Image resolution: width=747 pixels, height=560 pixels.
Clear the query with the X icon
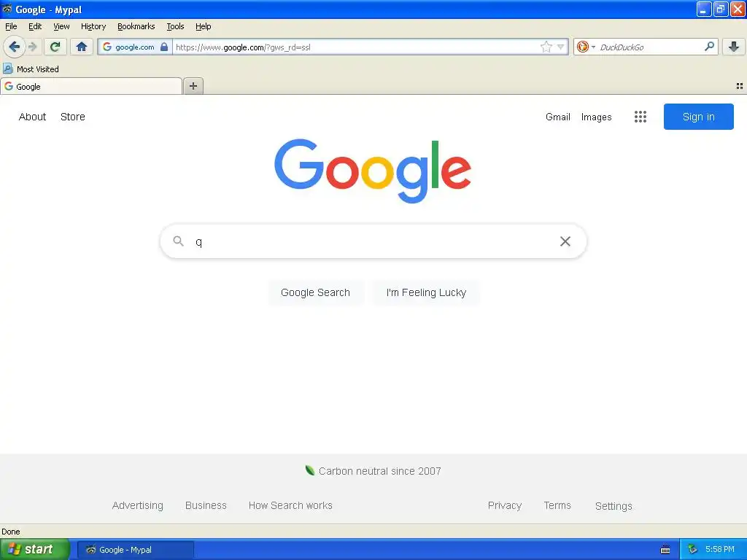click(565, 241)
